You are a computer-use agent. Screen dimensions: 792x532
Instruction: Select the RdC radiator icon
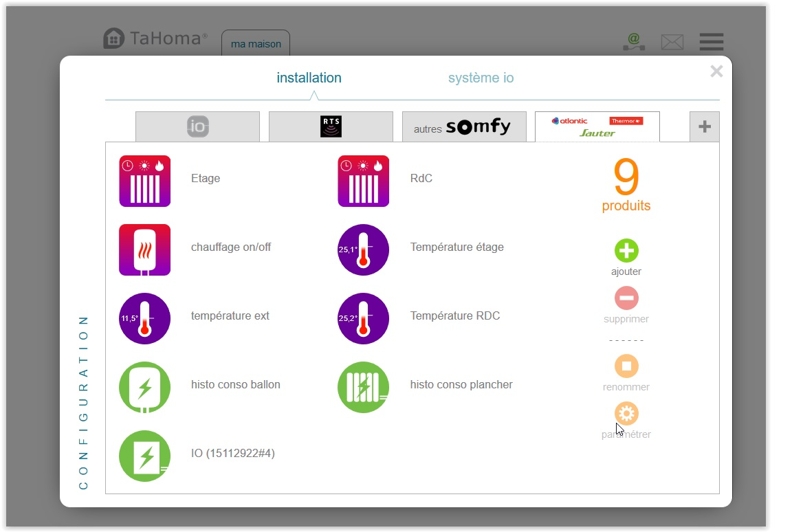pos(363,181)
